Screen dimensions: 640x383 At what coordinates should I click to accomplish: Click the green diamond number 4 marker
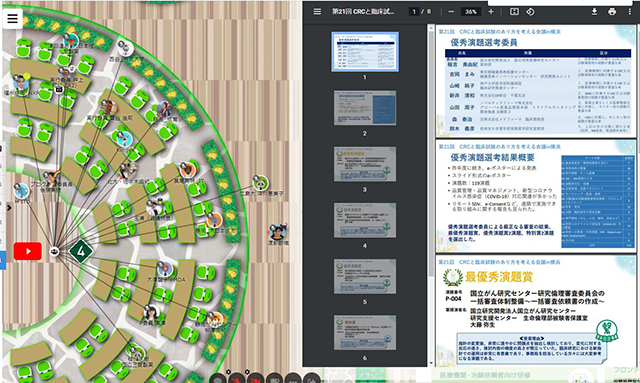pyautogui.click(x=81, y=251)
